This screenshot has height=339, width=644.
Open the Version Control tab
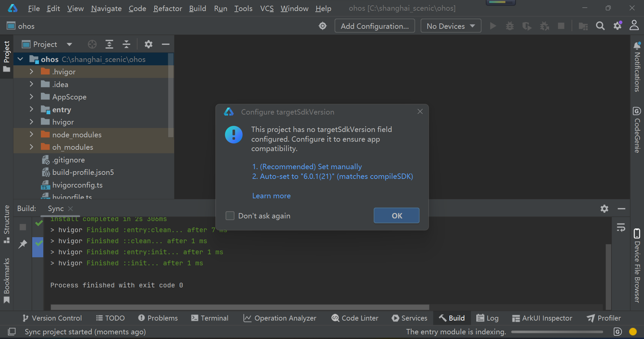52,318
